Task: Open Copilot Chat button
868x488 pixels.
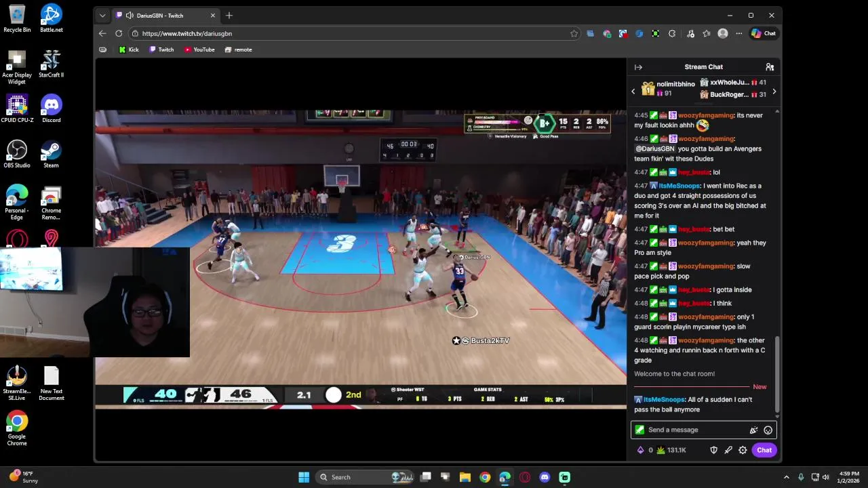Action: click(x=764, y=33)
